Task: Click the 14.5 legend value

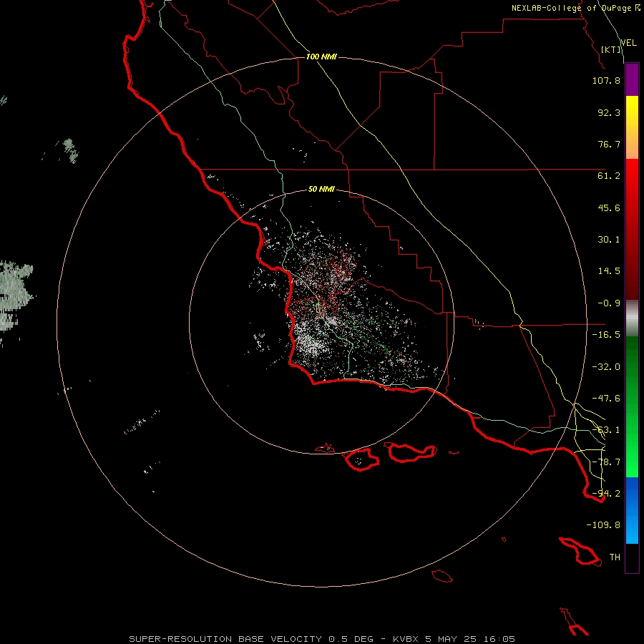Action: tap(609, 271)
